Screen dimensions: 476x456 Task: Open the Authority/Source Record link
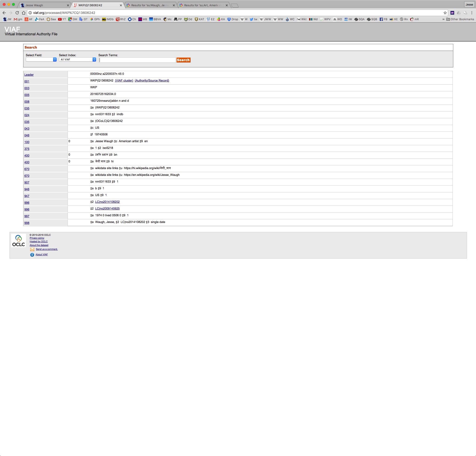point(152,81)
